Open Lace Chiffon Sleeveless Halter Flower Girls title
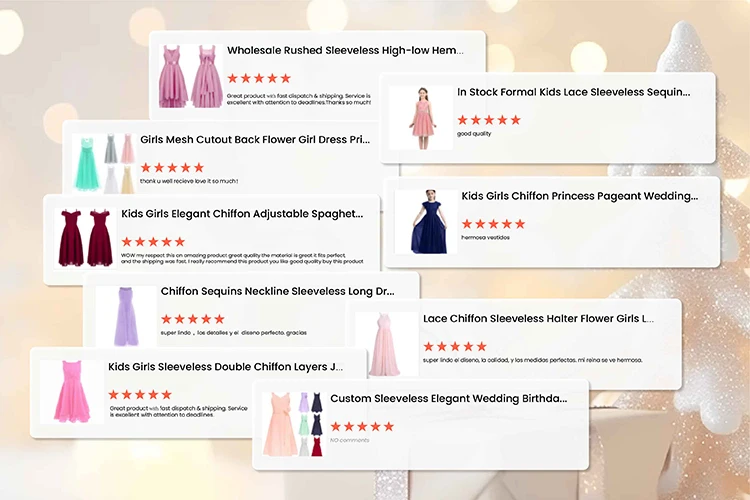750x500 pixels. [538, 319]
